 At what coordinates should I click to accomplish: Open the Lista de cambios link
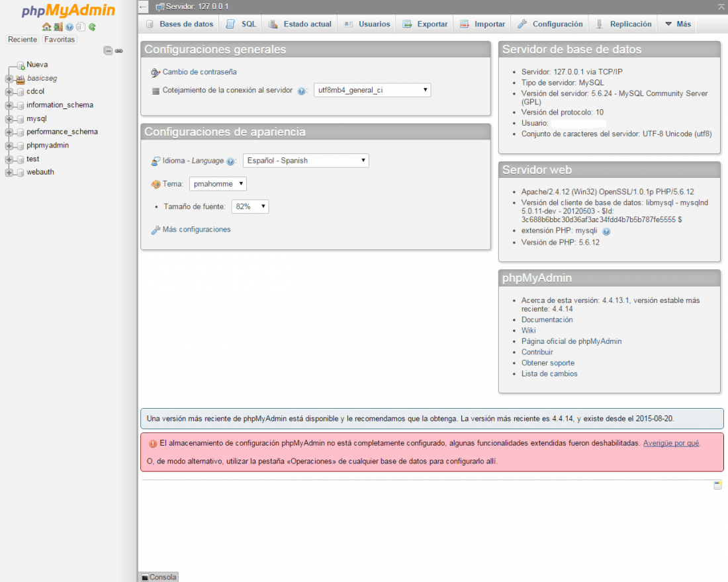tap(549, 374)
